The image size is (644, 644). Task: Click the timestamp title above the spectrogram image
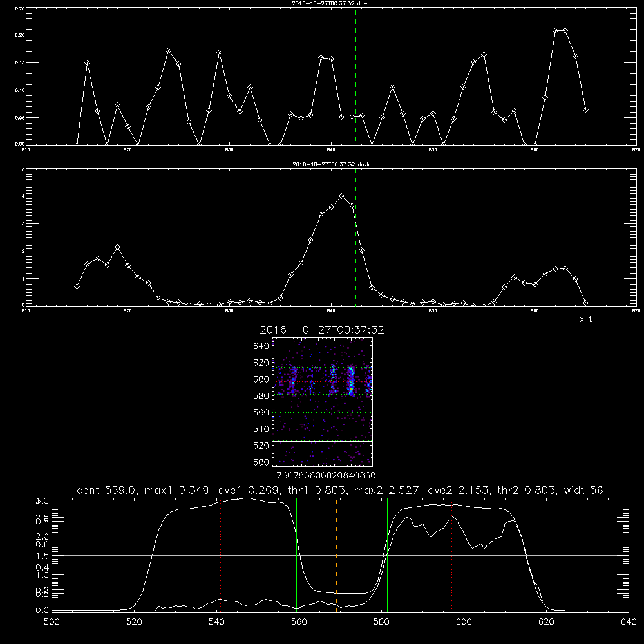coord(322,330)
